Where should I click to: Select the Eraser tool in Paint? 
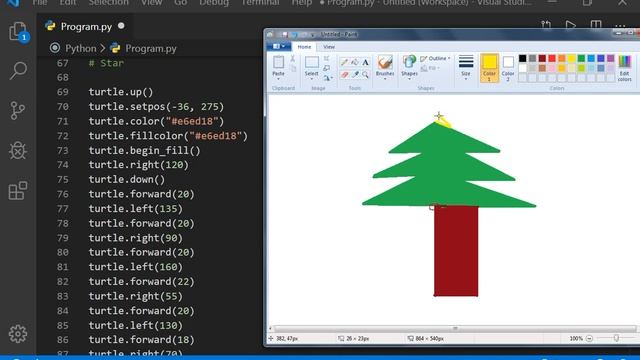pos(344,74)
